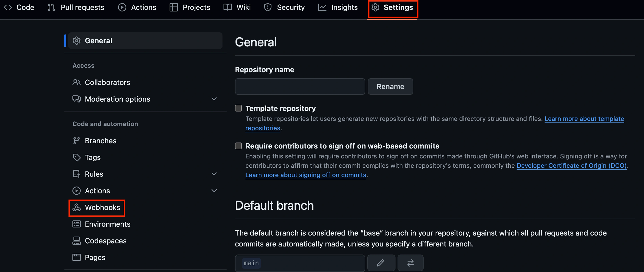Open Actions via its play-circle icon
644x272 pixels.
click(122, 7)
